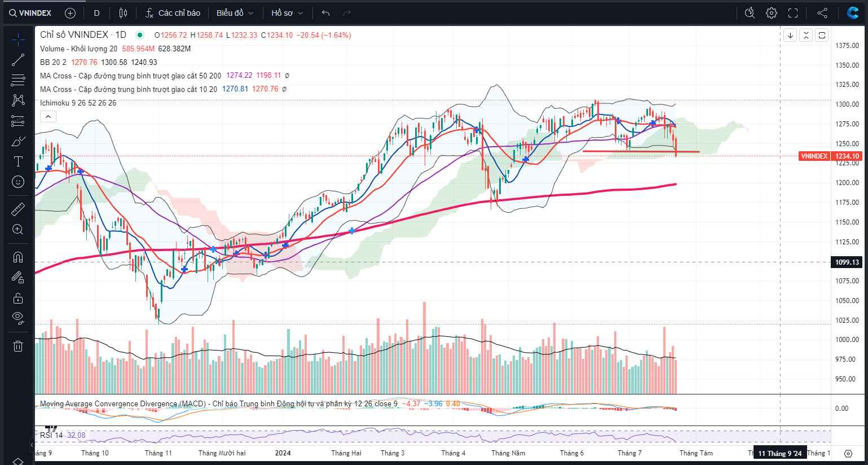Click the 11 Tháng 9 '24 date label
This screenshot has height=465, width=868.
(x=779, y=453)
